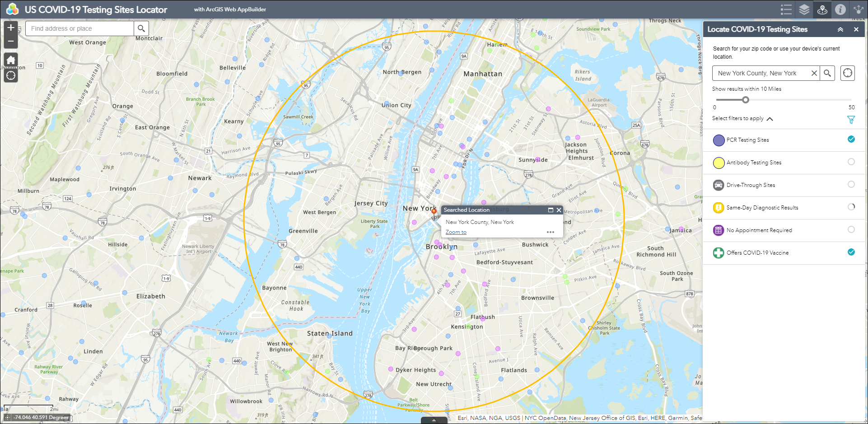Toggle the Offers COVID-19 Vaccine filter

tap(851, 252)
